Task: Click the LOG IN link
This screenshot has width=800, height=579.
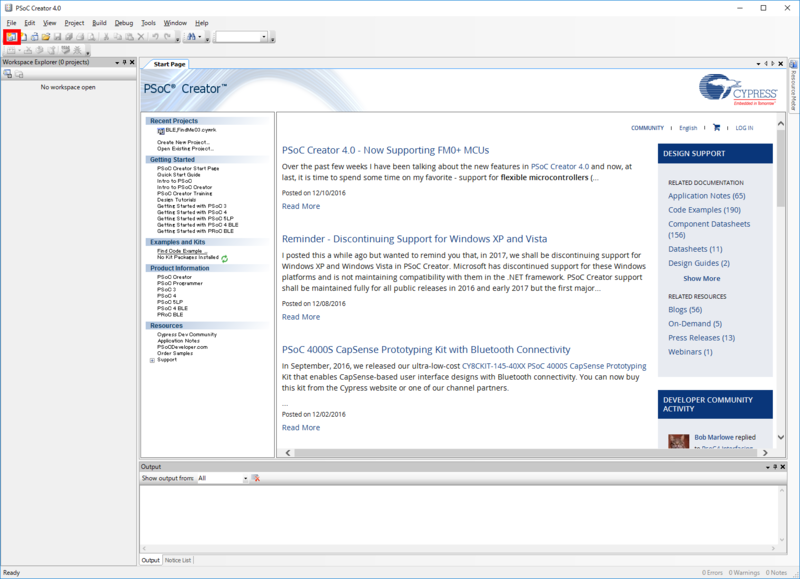Action: [744, 128]
